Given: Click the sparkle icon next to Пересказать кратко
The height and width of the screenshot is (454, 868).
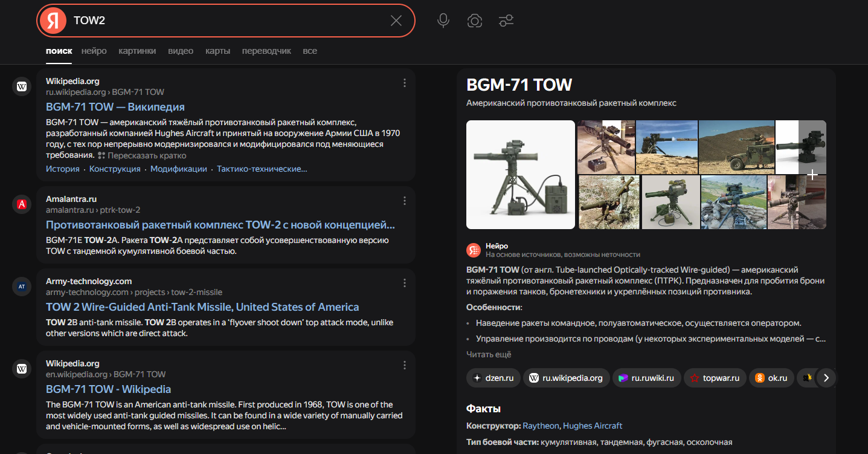Looking at the screenshot, I should click(x=101, y=155).
